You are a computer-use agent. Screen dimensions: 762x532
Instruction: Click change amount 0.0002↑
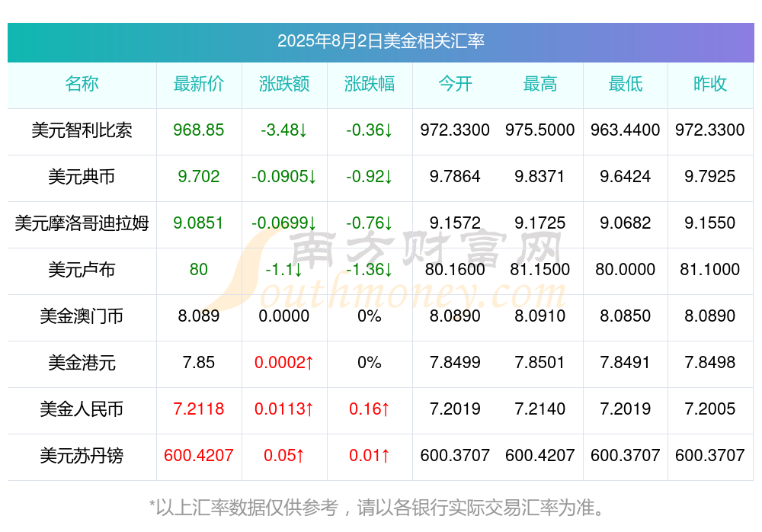tap(283, 362)
